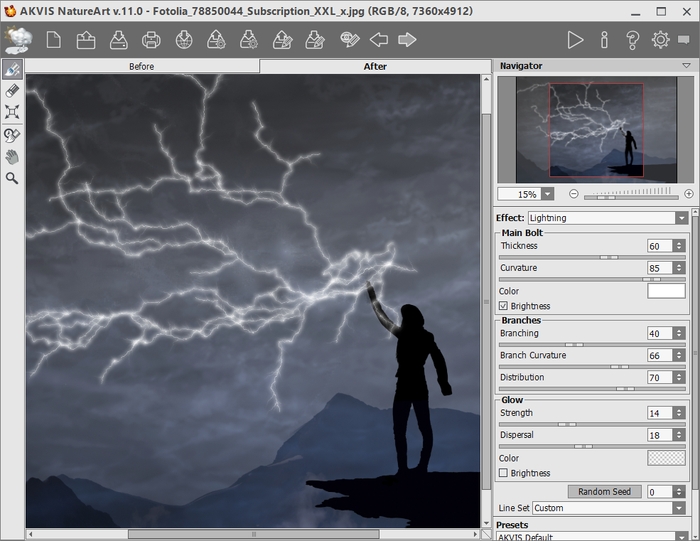The width and height of the screenshot is (700, 541).
Task: Click the Navigator preview thumbnail
Action: 596,129
